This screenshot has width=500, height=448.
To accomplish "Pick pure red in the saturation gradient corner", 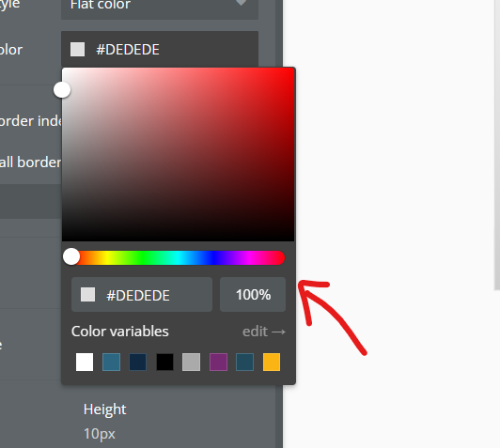I will [292, 70].
